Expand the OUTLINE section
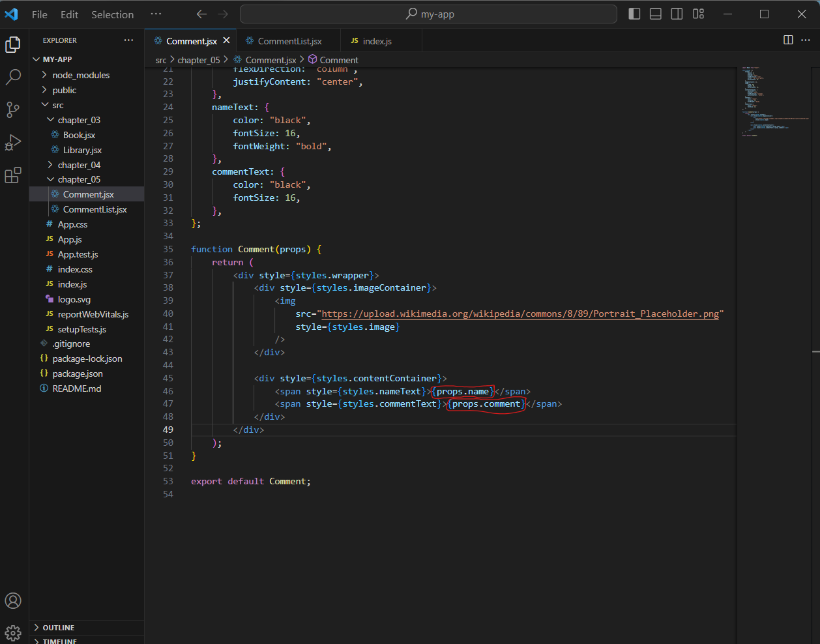The width and height of the screenshot is (820, 644). (59, 628)
